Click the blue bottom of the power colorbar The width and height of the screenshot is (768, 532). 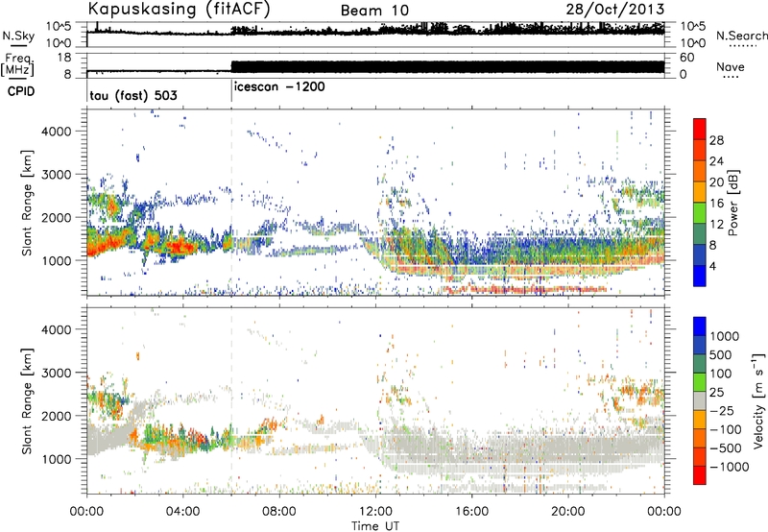click(x=700, y=277)
